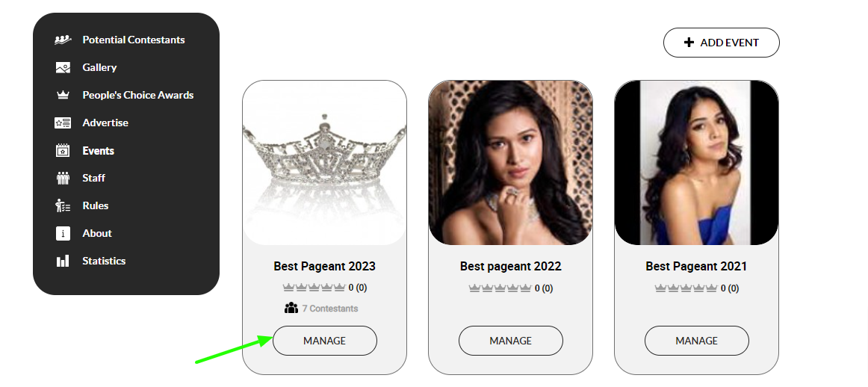Open the Best pageant 2022 photo thumbnail
The image size is (868, 387).
click(x=510, y=163)
